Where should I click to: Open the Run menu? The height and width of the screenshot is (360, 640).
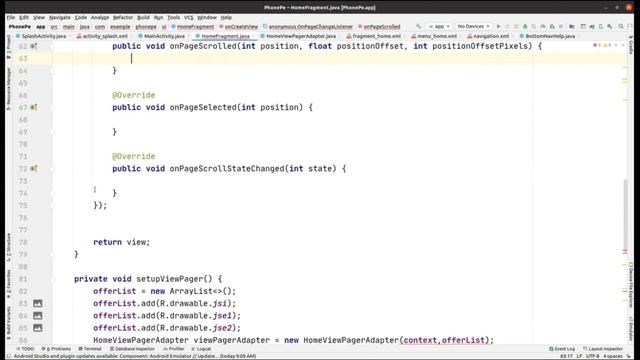[x=158, y=18]
